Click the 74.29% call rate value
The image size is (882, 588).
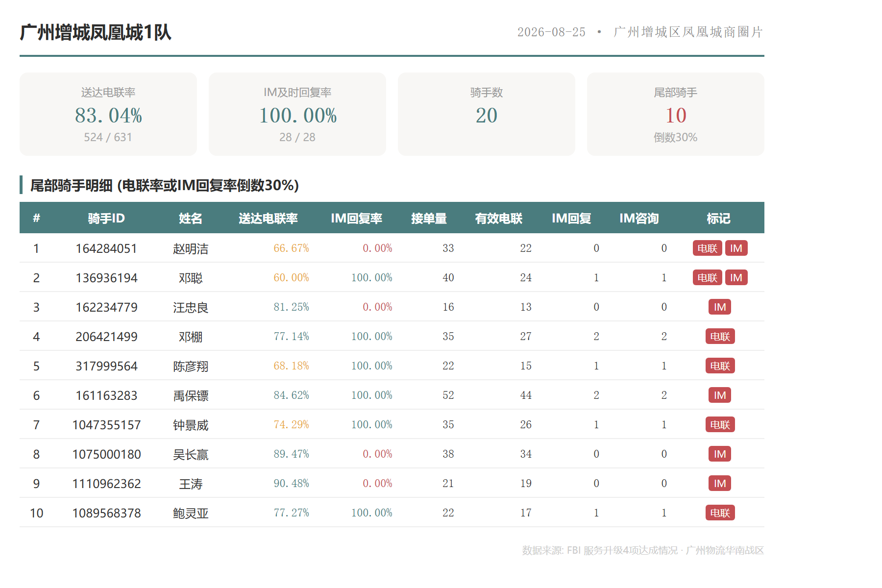pos(291,424)
